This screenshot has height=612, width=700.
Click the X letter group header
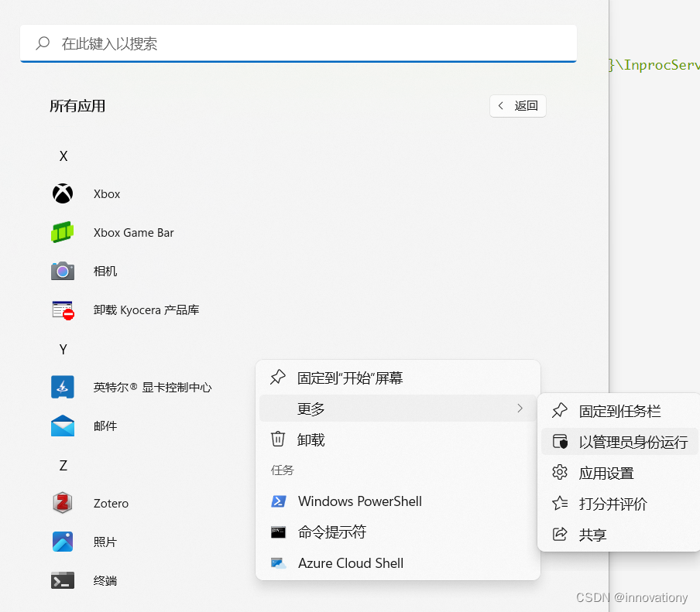click(63, 156)
